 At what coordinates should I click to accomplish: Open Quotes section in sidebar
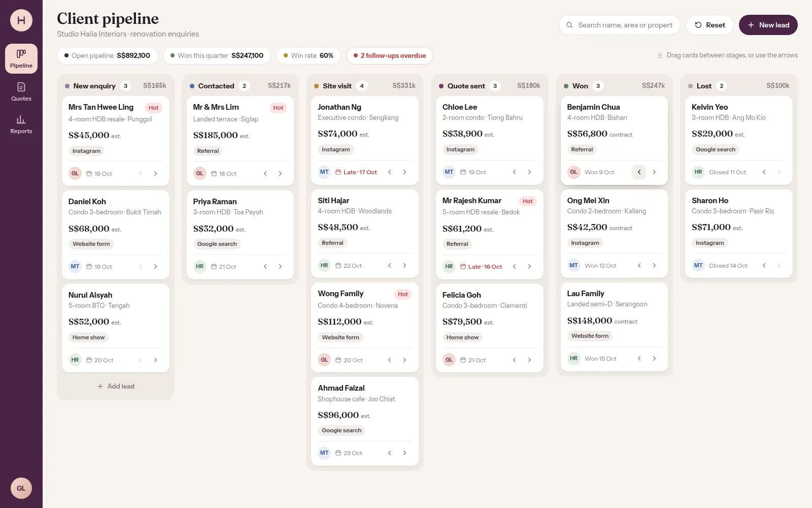pyautogui.click(x=21, y=92)
